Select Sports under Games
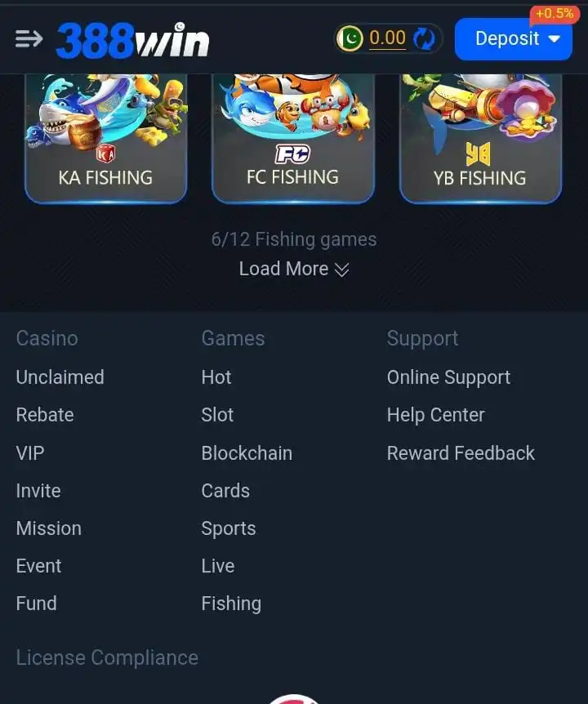 click(x=229, y=529)
